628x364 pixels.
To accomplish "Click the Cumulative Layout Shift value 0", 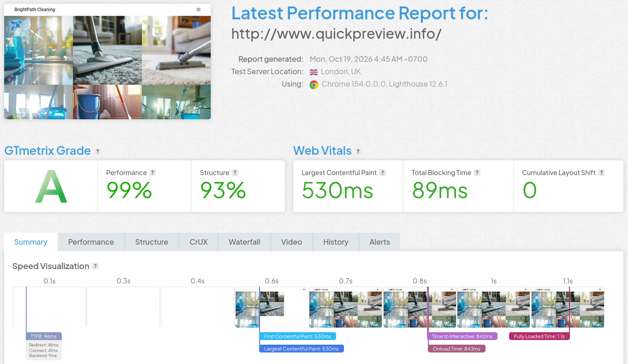I will [x=530, y=190].
